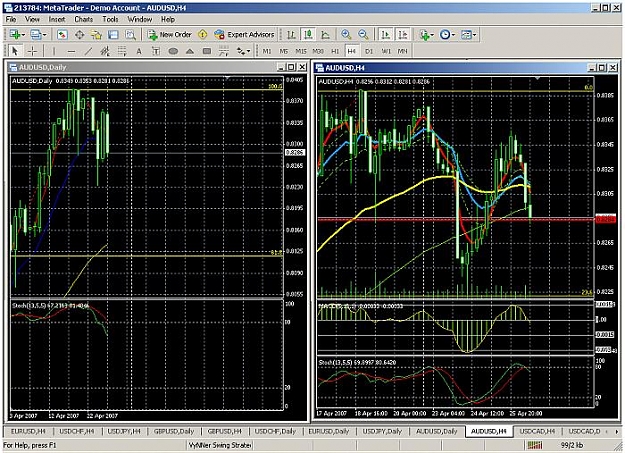Viewport: 625px width, 453px height.
Task: Open the Charts menu
Action: coord(83,19)
